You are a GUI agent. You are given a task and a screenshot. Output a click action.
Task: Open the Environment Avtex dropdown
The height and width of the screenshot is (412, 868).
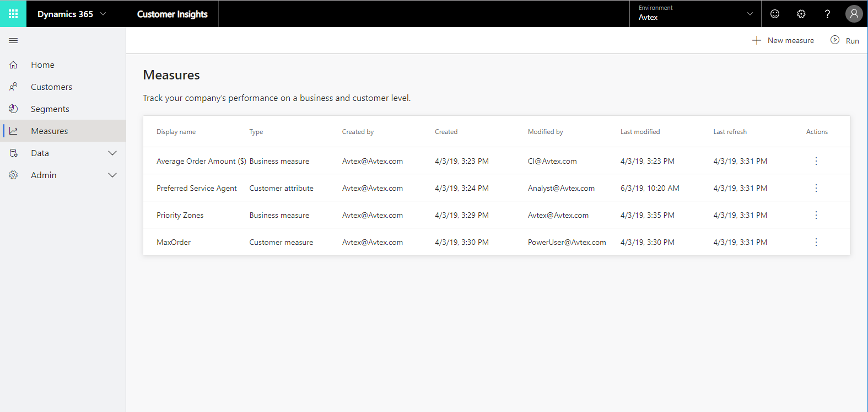coord(696,14)
